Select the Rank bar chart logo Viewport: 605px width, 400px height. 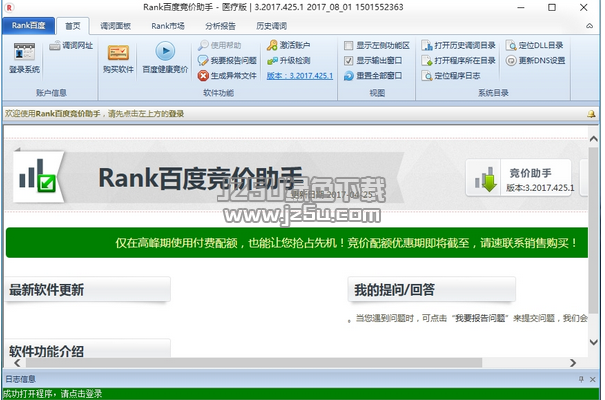point(37,177)
